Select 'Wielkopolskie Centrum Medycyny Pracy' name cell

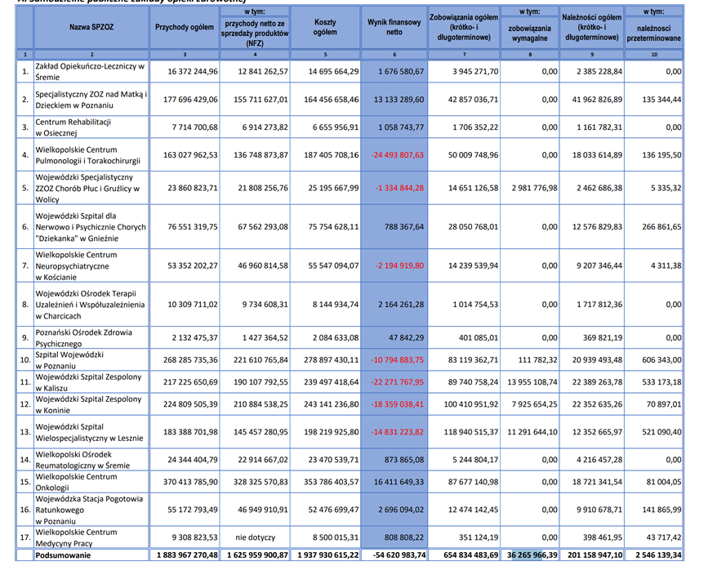click(x=91, y=537)
